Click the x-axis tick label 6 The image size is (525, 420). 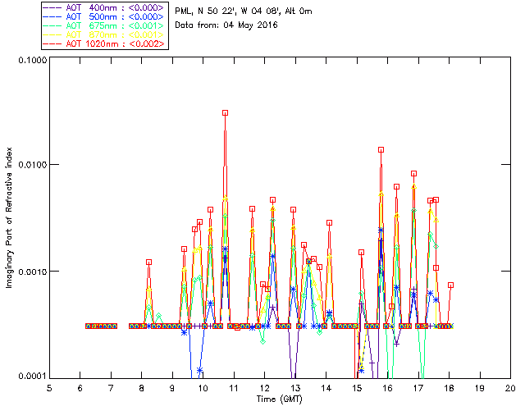(x=80, y=388)
